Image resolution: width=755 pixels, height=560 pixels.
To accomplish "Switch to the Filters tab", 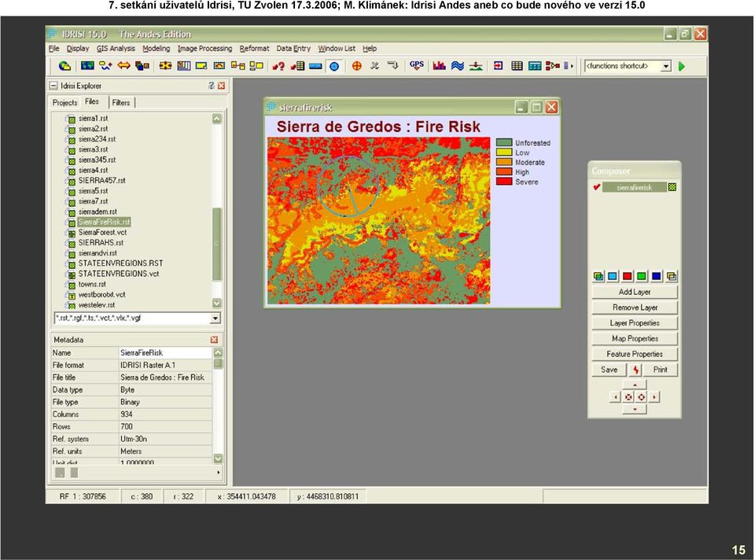I will click(x=121, y=102).
